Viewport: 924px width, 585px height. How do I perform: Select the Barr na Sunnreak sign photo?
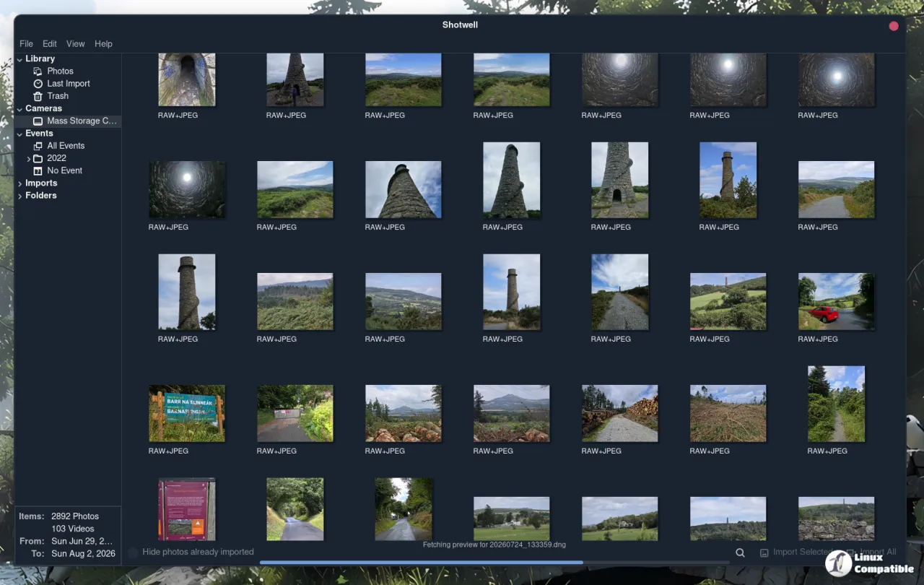click(x=186, y=413)
